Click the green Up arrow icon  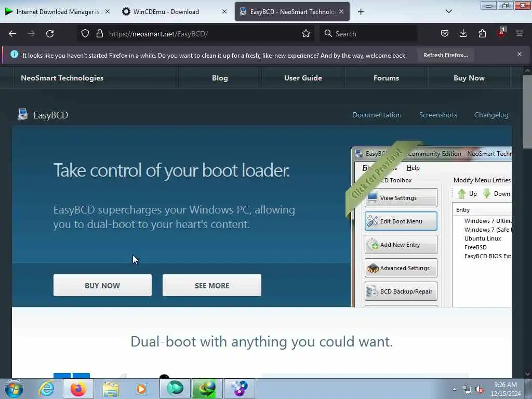point(461,194)
